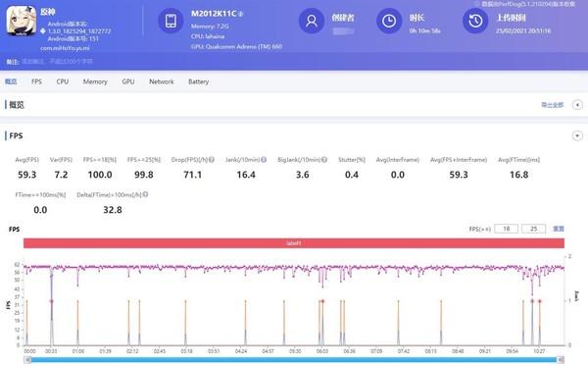Click the com.miHoYo package name text

tap(65, 48)
